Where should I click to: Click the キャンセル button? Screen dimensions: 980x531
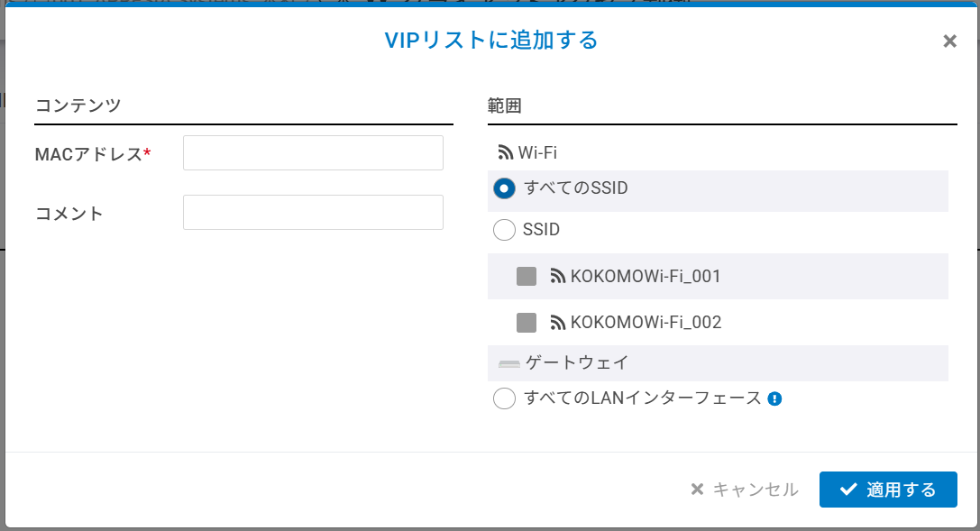click(x=745, y=490)
